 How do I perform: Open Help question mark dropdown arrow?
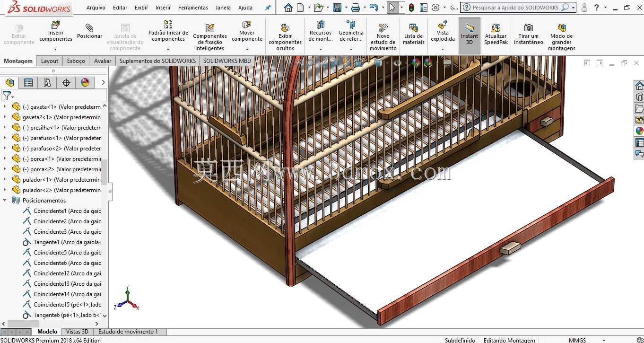pyautogui.click(x=606, y=8)
